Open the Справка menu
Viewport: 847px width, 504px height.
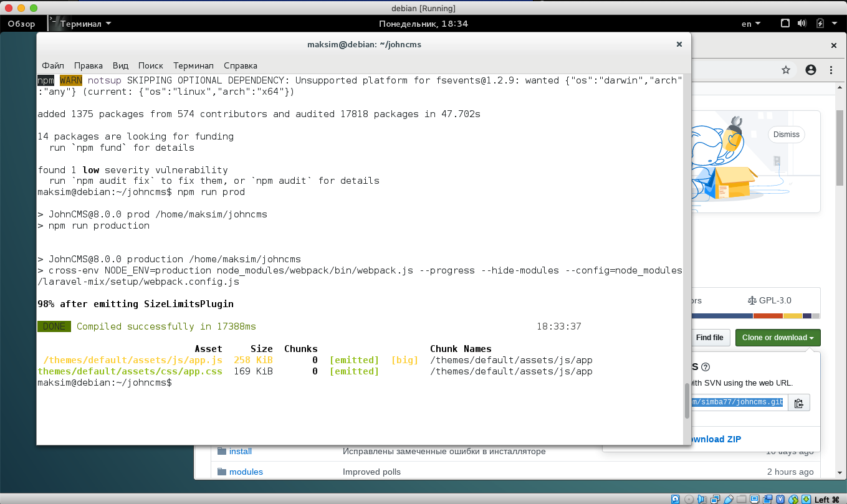pyautogui.click(x=240, y=65)
